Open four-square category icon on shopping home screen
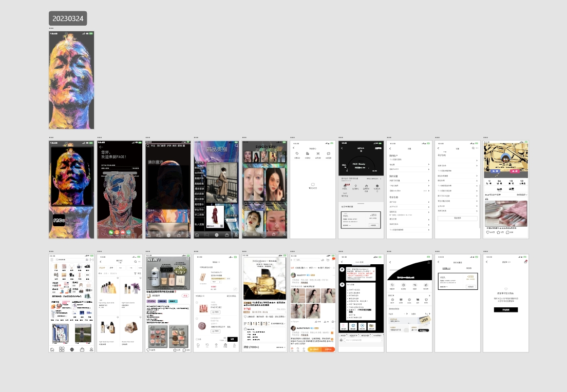 point(62,349)
